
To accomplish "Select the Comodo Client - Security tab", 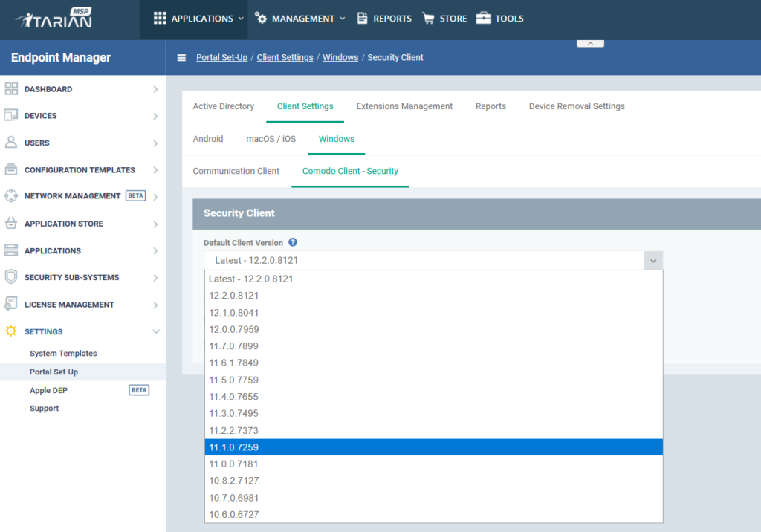I will 350,171.
